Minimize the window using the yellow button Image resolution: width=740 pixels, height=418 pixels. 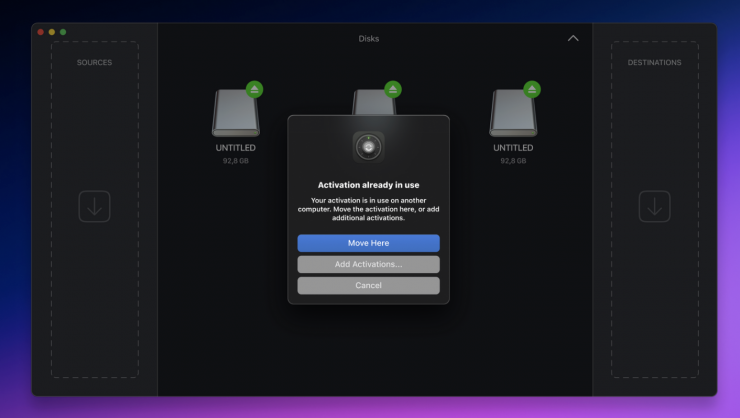coord(52,32)
